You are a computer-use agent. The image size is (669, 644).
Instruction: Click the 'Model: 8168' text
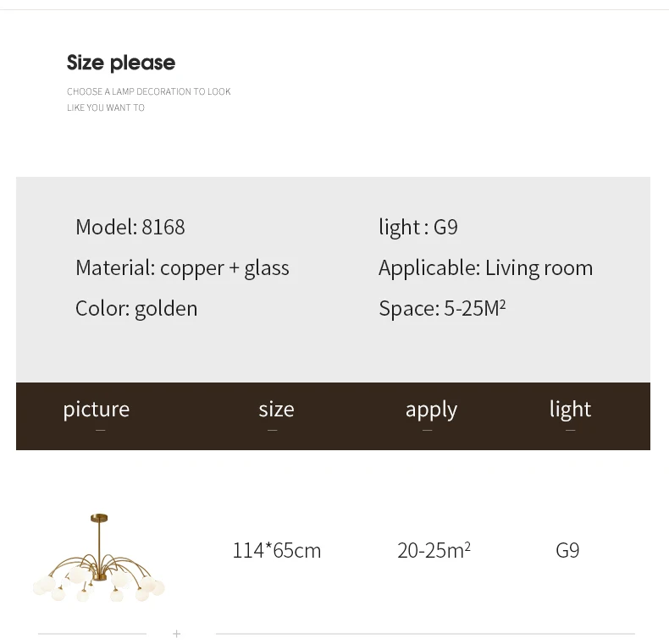point(130,227)
